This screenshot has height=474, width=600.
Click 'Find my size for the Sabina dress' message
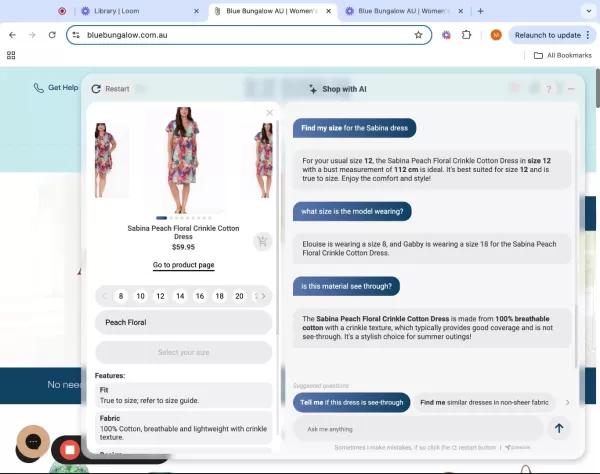click(354, 128)
